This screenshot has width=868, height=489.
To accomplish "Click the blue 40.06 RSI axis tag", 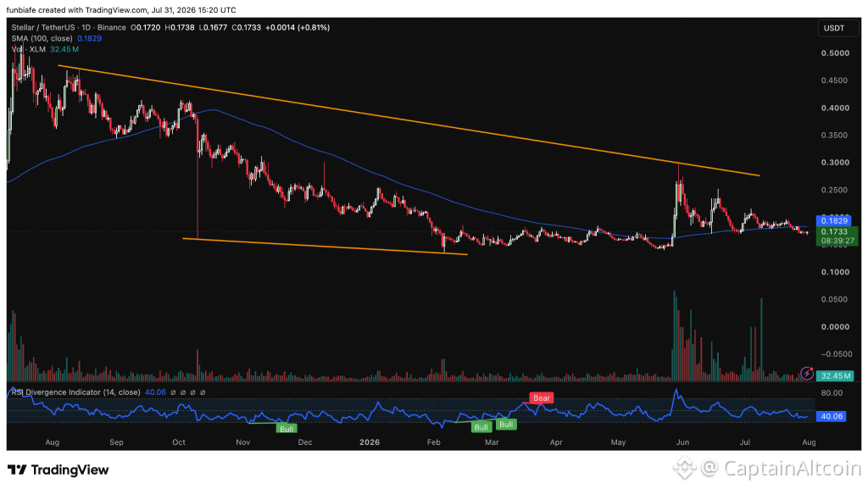I will pos(832,416).
